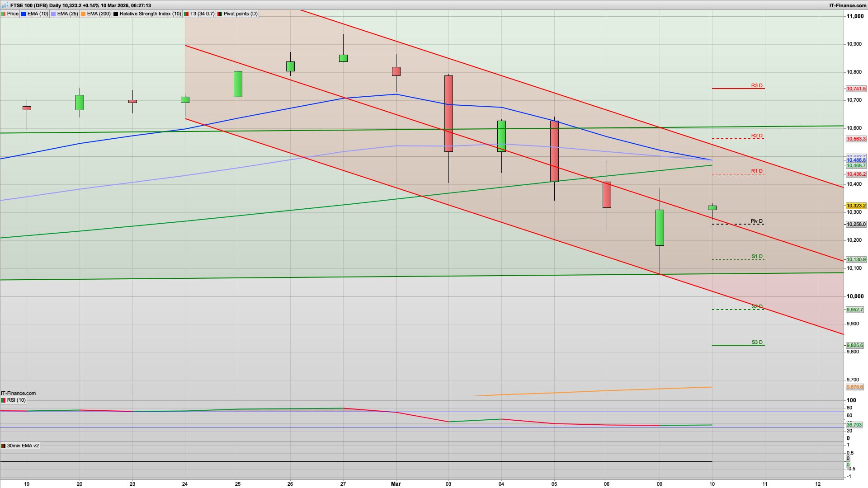Click the blue EMA (10) color swatch
Image resolution: width=868 pixels, height=488 pixels.
click(x=23, y=14)
